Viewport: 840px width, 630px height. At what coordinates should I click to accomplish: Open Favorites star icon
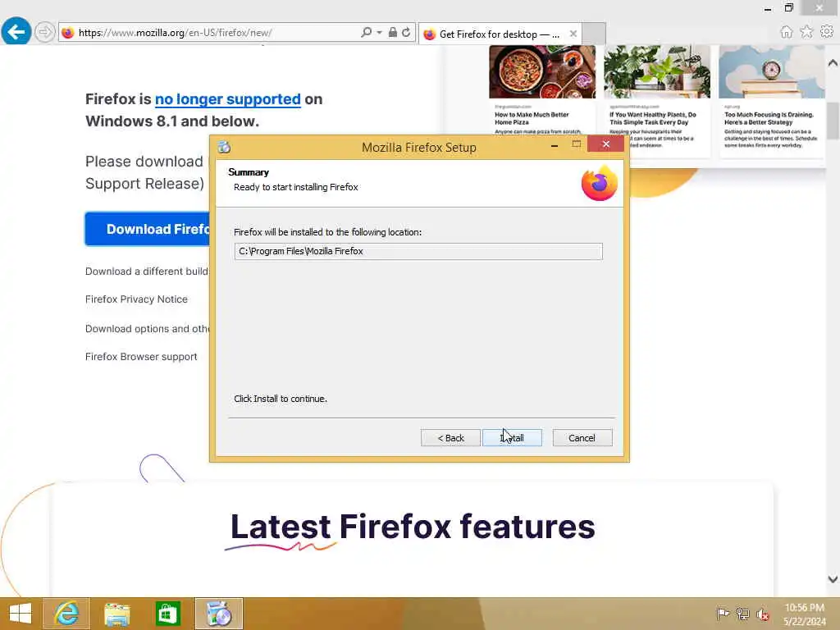(x=806, y=32)
